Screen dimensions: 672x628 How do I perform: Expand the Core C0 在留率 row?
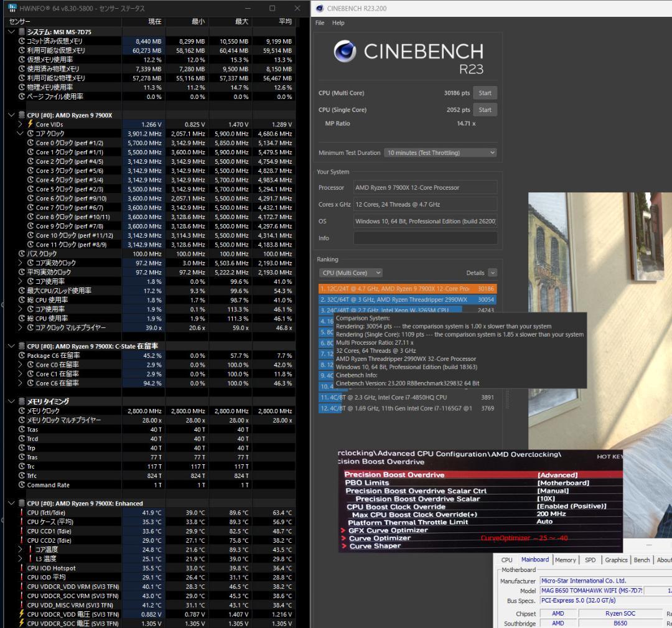pyautogui.click(x=20, y=364)
